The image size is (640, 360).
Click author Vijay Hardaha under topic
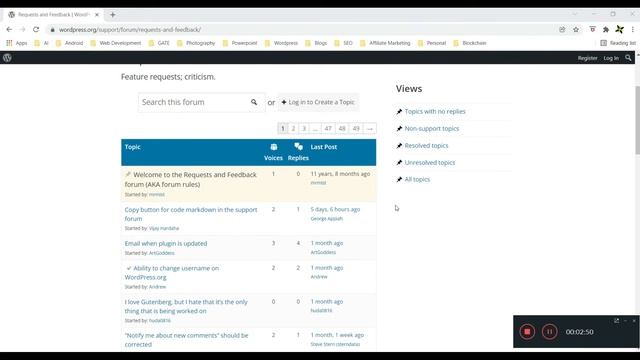pos(164,229)
